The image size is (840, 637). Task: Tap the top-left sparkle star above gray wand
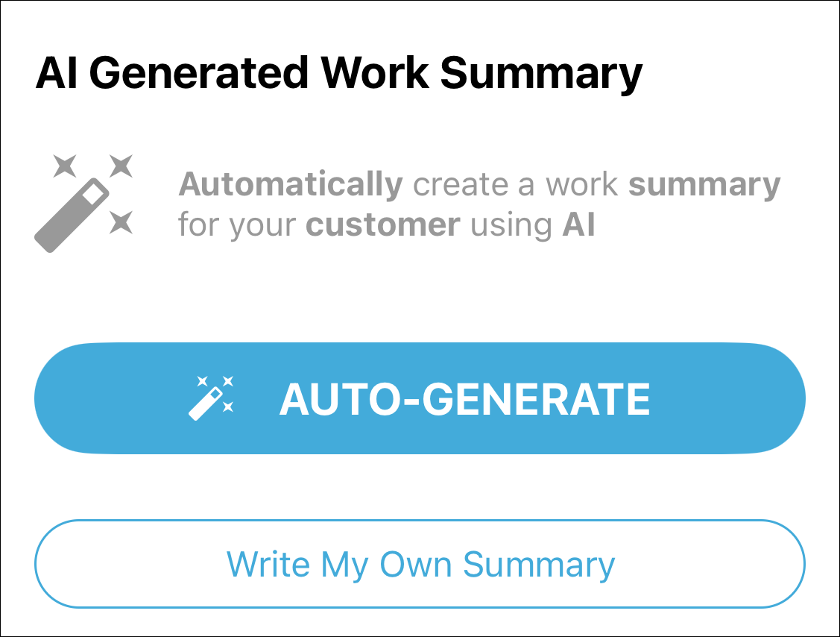point(65,166)
